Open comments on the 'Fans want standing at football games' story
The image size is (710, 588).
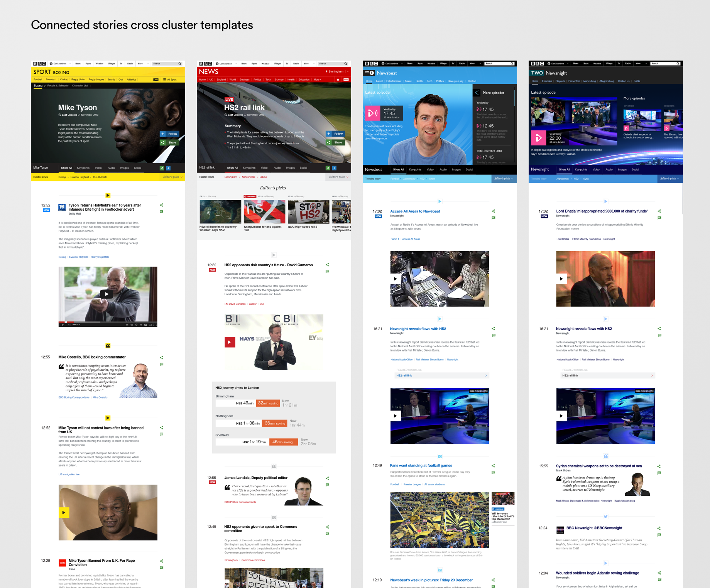tap(493, 473)
